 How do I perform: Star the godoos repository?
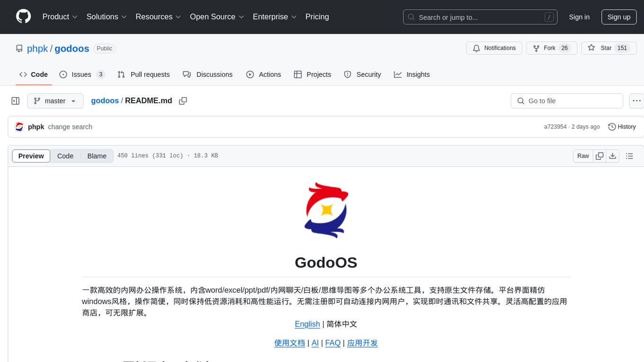tap(608, 48)
